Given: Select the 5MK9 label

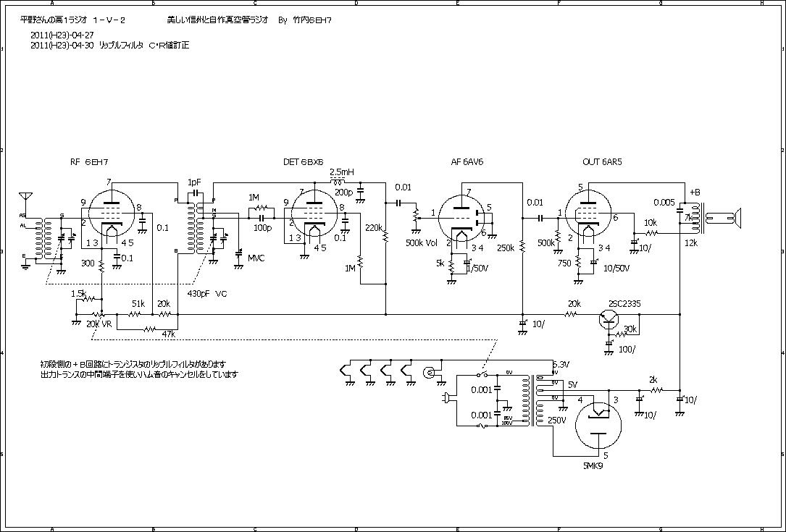Looking at the screenshot, I should [593, 465].
